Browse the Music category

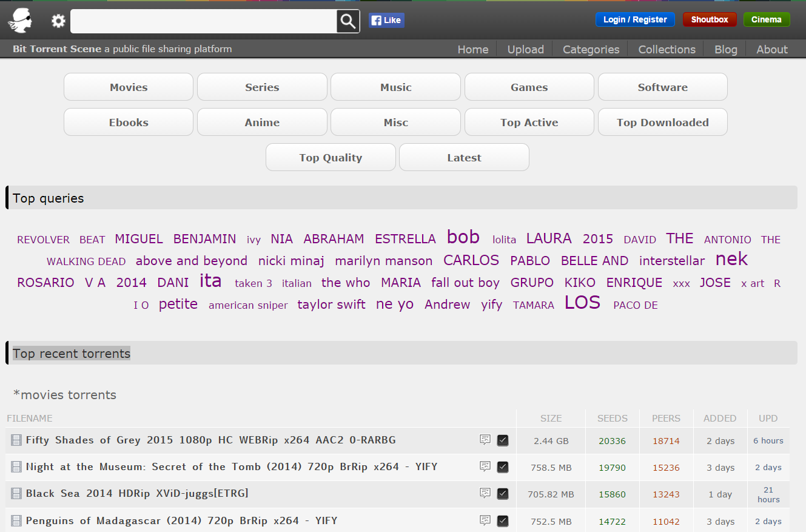click(396, 87)
